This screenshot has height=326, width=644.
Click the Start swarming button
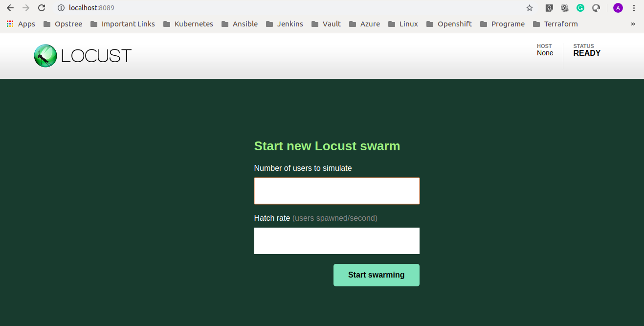pos(376,275)
